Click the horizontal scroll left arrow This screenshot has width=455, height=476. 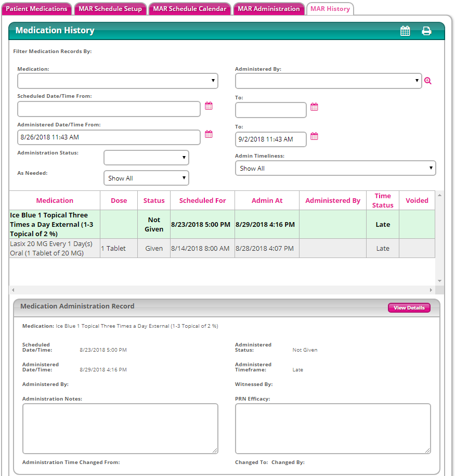pos(13,290)
